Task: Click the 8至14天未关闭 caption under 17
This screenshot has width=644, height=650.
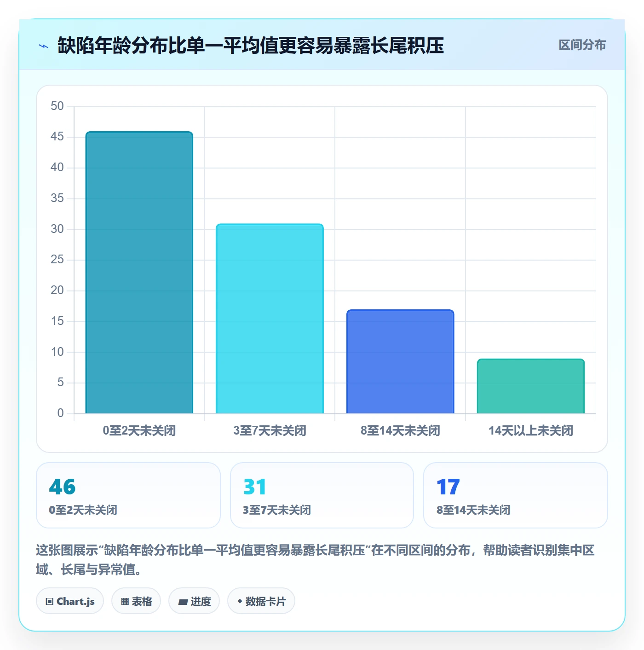Action: pos(473,510)
